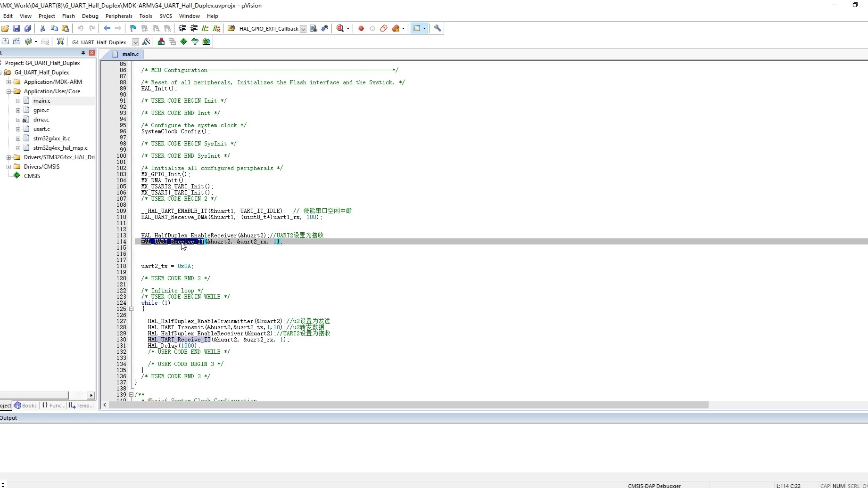Viewport: 868px width, 488px height.
Task: Disable all breakpoints
Action: 384,28
